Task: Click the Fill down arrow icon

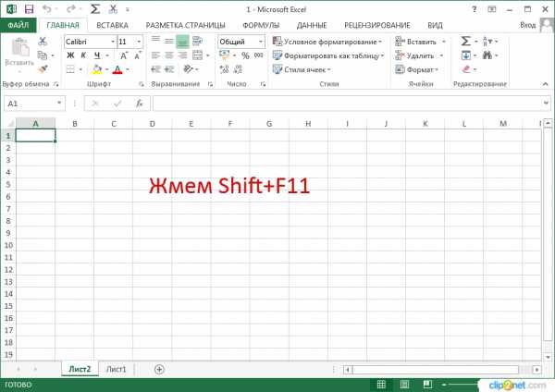Action: click(x=466, y=55)
